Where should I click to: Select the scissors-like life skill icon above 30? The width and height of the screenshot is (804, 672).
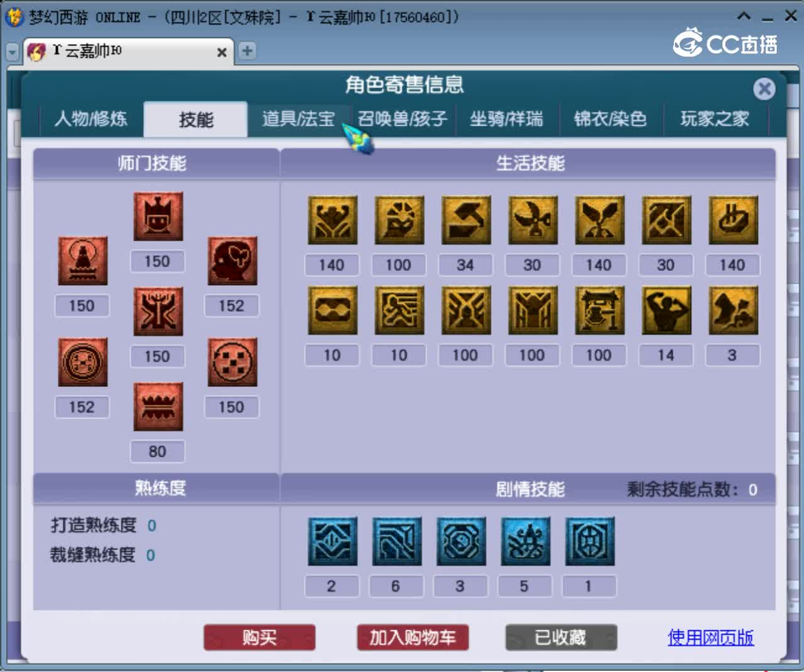pyautogui.click(x=533, y=220)
